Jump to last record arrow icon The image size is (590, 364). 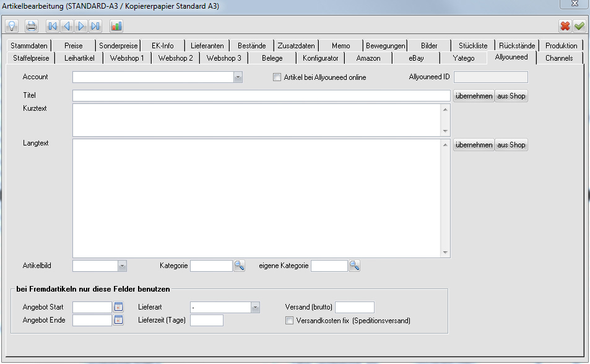tap(95, 26)
